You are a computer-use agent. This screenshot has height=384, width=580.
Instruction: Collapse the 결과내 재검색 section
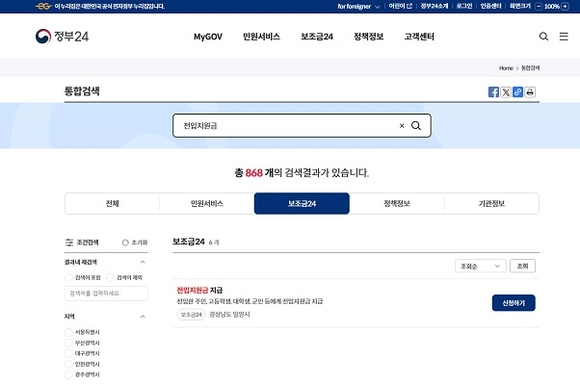pos(143,262)
